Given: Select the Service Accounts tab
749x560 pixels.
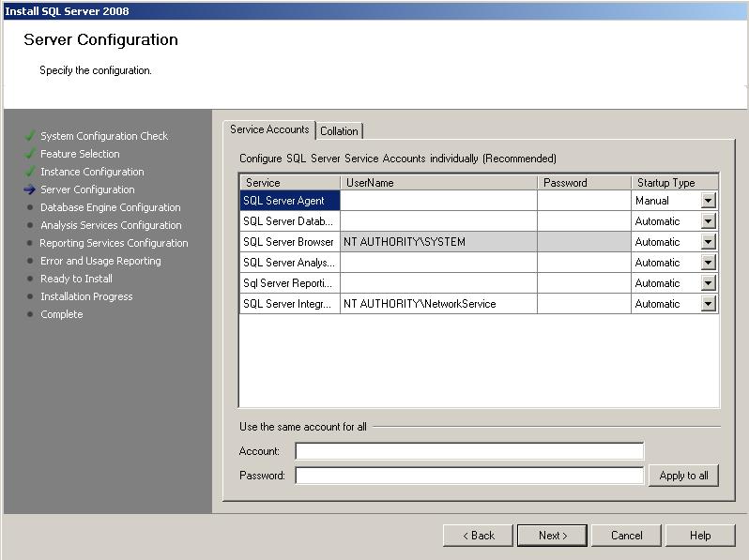Looking at the screenshot, I should 269,129.
